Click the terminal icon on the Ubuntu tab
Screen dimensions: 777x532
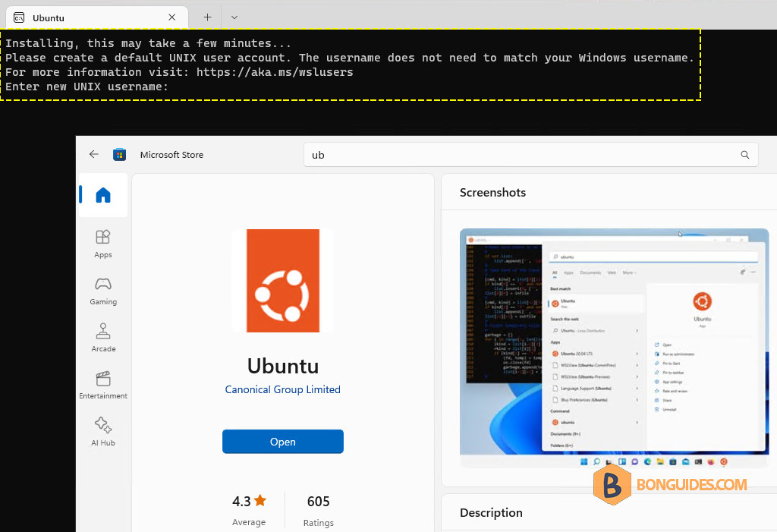19,18
